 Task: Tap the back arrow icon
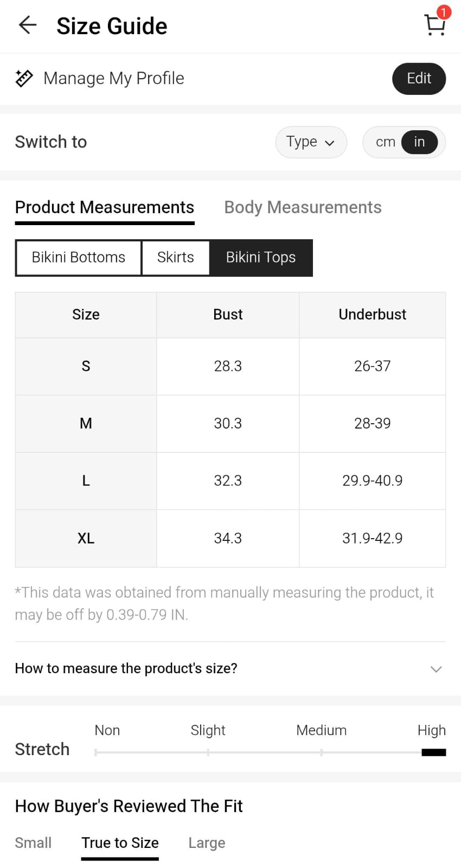(x=28, y=25)
